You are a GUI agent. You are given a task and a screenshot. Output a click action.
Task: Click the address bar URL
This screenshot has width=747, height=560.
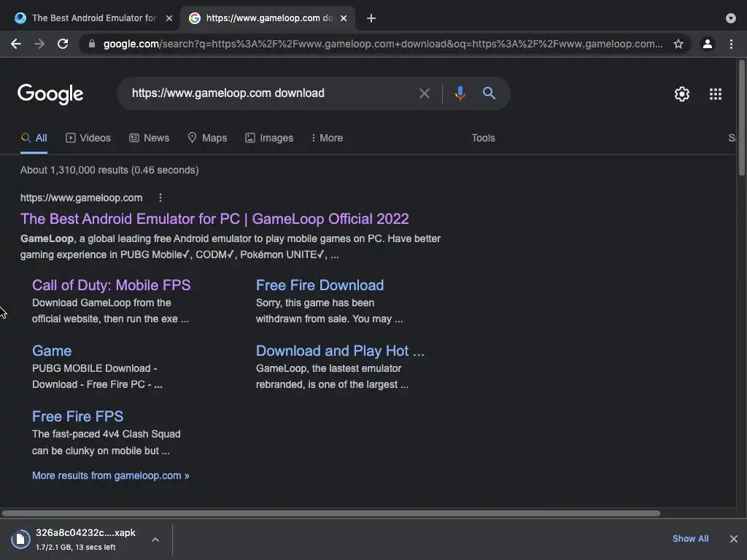pos(382,44)
